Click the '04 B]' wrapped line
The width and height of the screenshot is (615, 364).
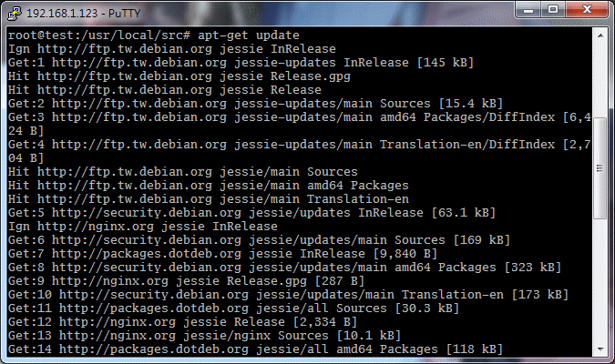(x=26, y=158)
